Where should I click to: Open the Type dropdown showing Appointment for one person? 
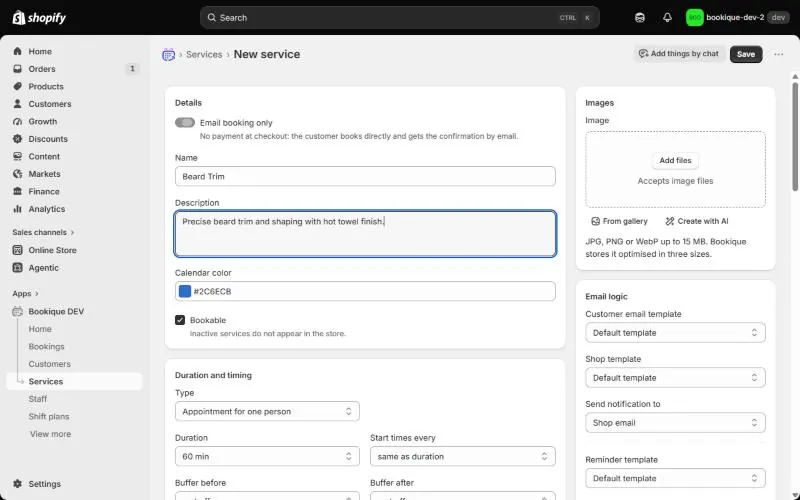click(267, 411)
